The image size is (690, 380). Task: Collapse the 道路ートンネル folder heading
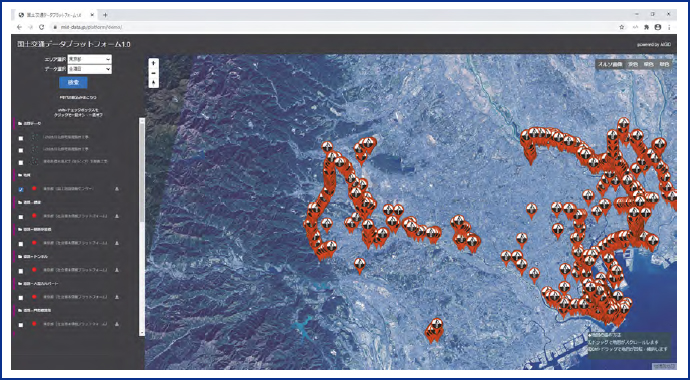[33, 256]
